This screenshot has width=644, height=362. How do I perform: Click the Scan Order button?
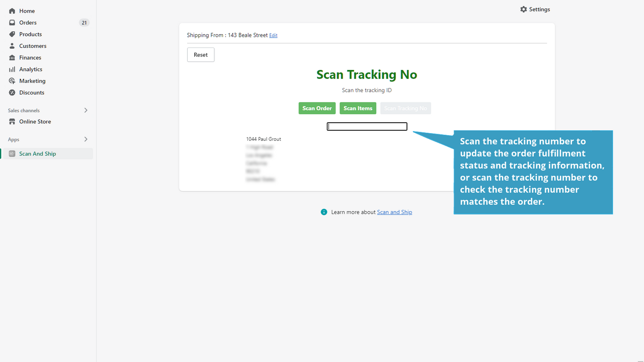[317, 108]
